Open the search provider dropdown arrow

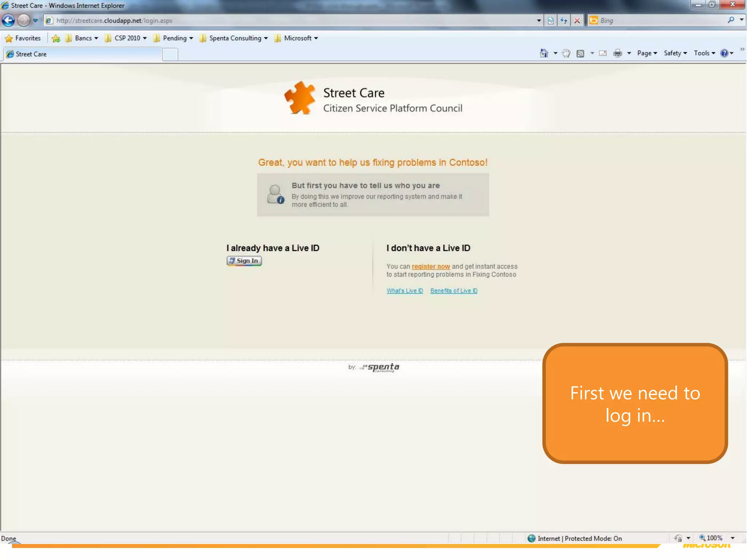tap(742, 20)
